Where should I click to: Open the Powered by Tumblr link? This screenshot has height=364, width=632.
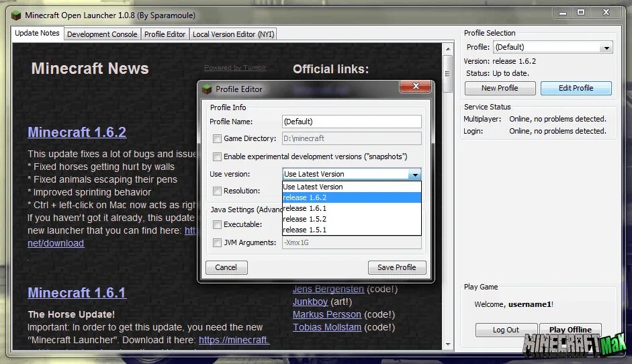pos(235,68)
